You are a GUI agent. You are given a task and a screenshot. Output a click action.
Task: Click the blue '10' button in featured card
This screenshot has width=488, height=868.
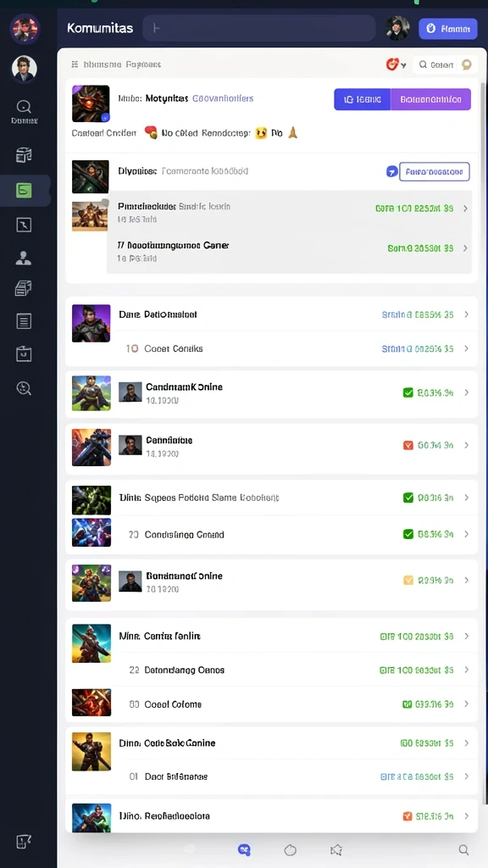pyautogui.click(x=363, y=100)
